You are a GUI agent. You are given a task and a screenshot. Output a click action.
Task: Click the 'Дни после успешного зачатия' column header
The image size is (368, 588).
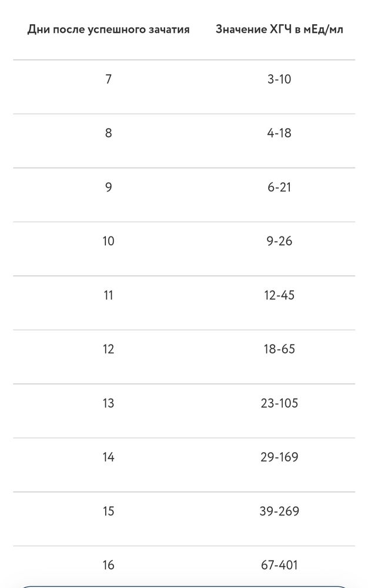pyautogui.click(x=108, y=29)
